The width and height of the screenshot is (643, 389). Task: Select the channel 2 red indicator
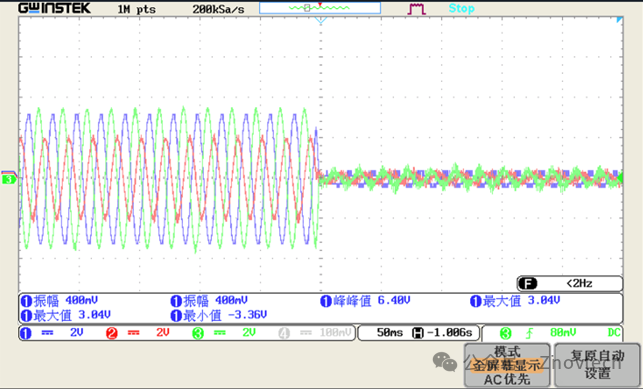coord(112,333)
